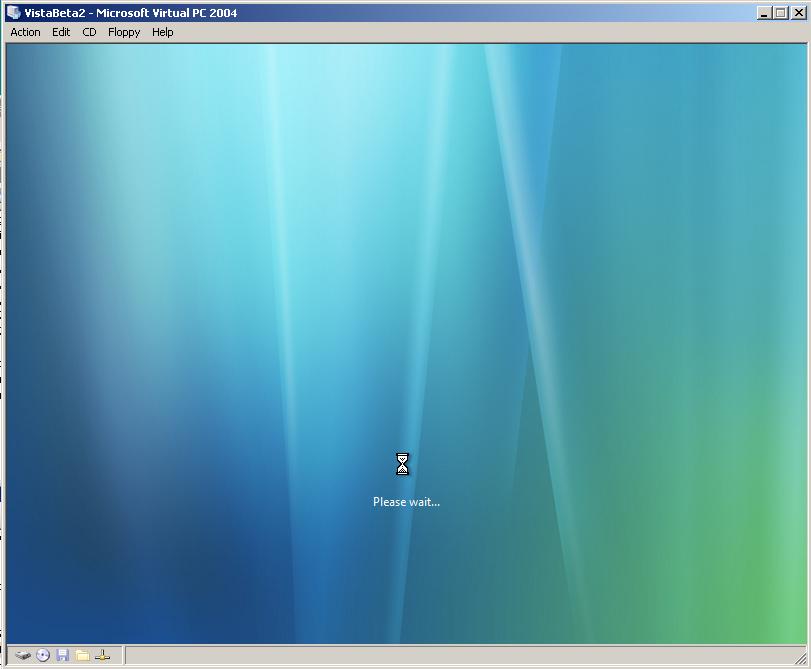Click the Virtual PC title bar icon
This screenshot has height=669, width=811.
coord(13,12)
